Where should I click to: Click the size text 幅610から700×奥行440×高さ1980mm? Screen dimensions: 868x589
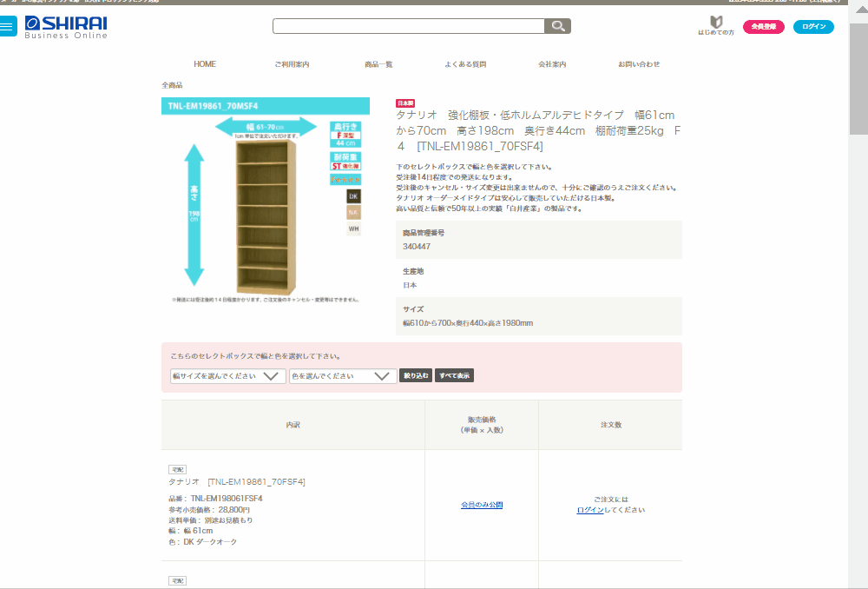(468, 323)
